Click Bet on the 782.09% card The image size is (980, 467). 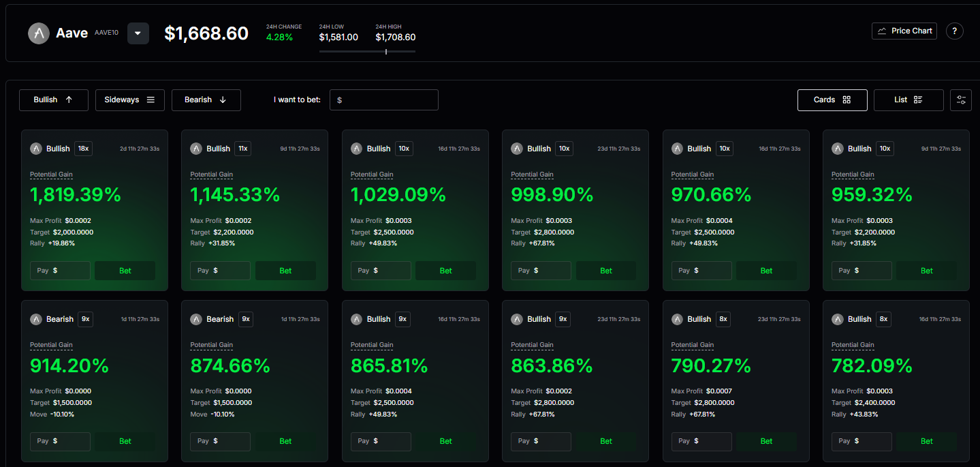click(x=927, y=441)
